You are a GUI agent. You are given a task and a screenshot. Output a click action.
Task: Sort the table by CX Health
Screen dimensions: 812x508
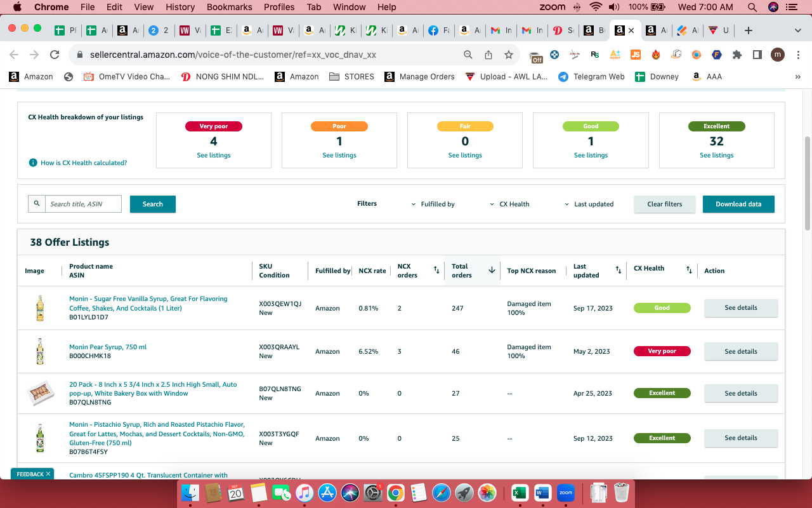[689, 271]
